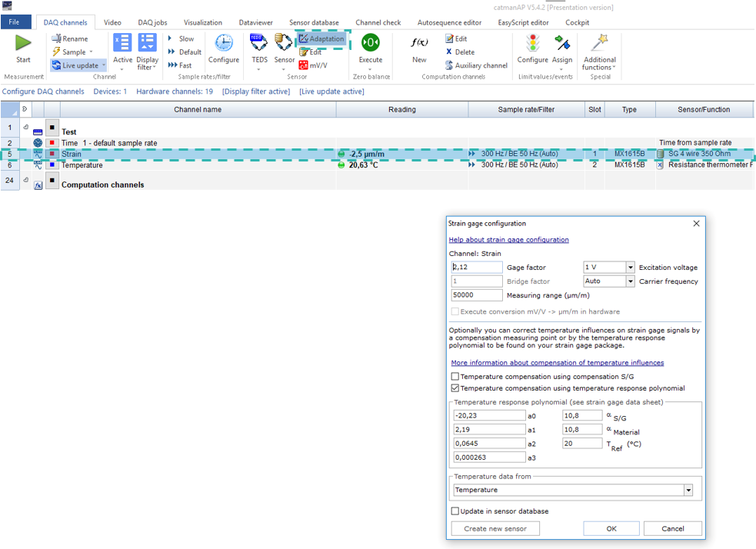Screen dimensions: 756x549
Task: Collapse the Computation channels group
Action: [25, 180]
